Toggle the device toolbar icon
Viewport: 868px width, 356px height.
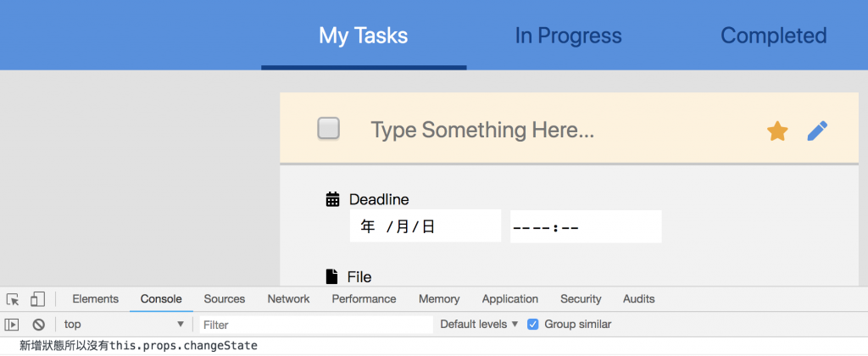tap(37, 299)
